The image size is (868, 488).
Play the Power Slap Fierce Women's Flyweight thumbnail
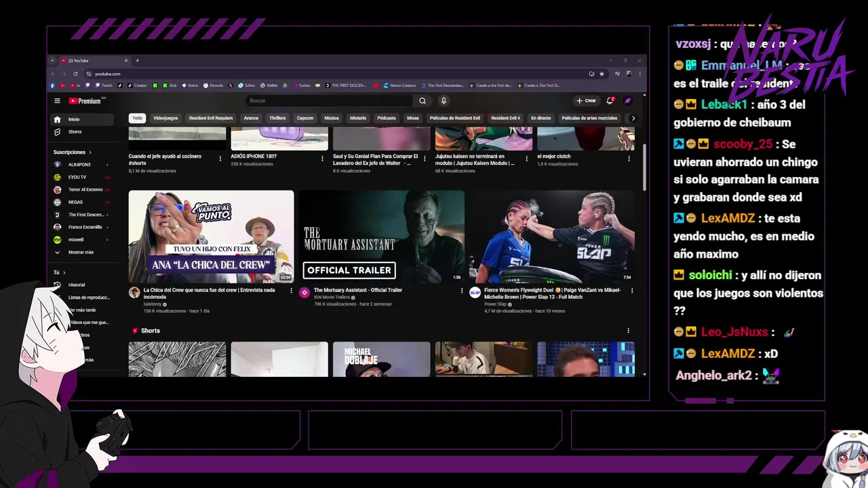tap(552, 236)
